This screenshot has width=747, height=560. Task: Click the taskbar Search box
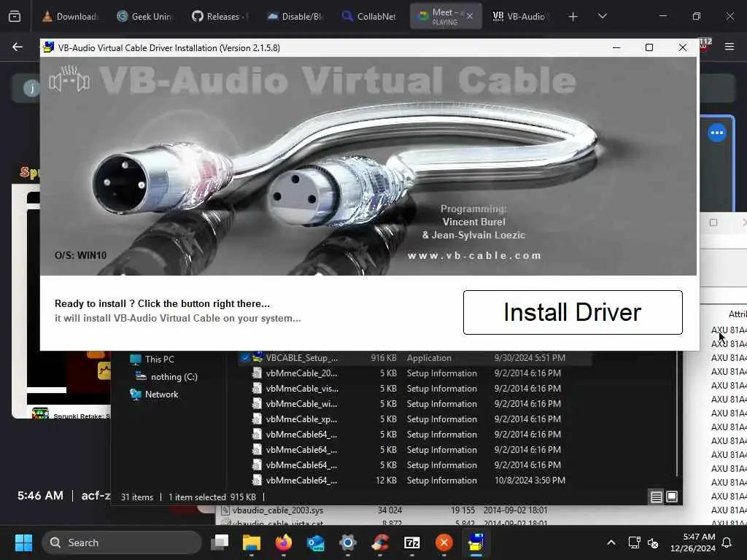tap(122, 542)
